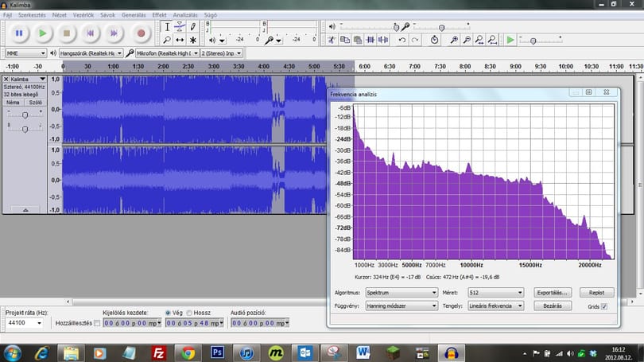The width and height of the screenshot is (644, 362).
Task: Toggle the Grids checkbox
Action: 603,306
